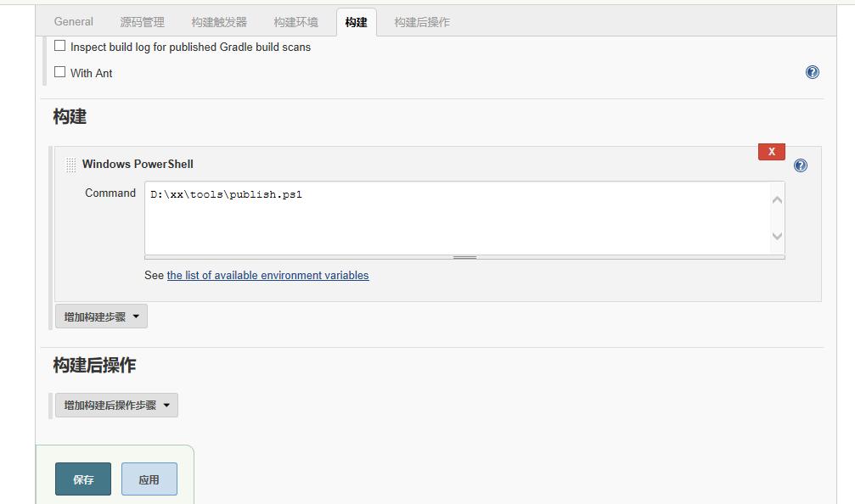
Task: Delete the Windows PowerShell build step
Action: [x=771, y=151]
